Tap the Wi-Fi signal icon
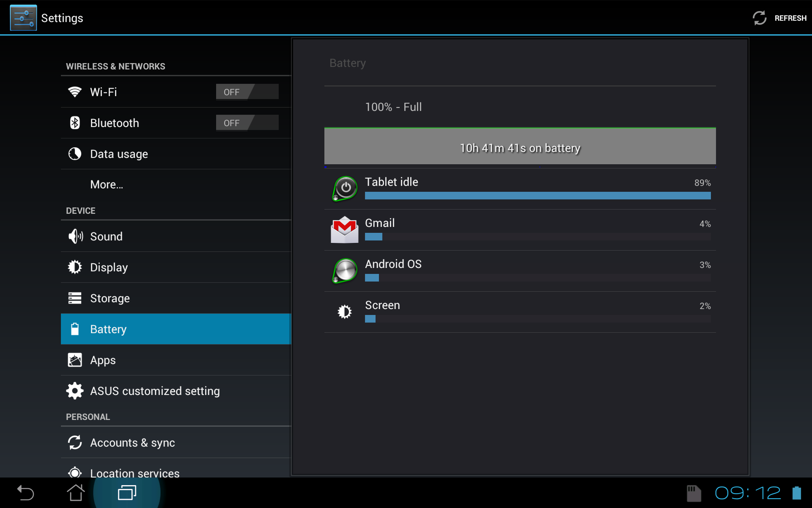The image size is (812, 508). coord(75,92)
